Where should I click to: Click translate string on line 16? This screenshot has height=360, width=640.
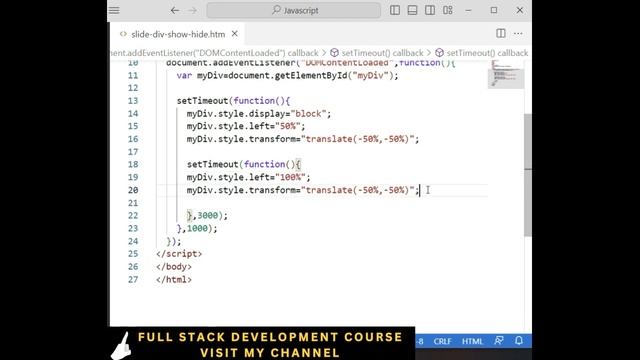click(x=357, y=139)
